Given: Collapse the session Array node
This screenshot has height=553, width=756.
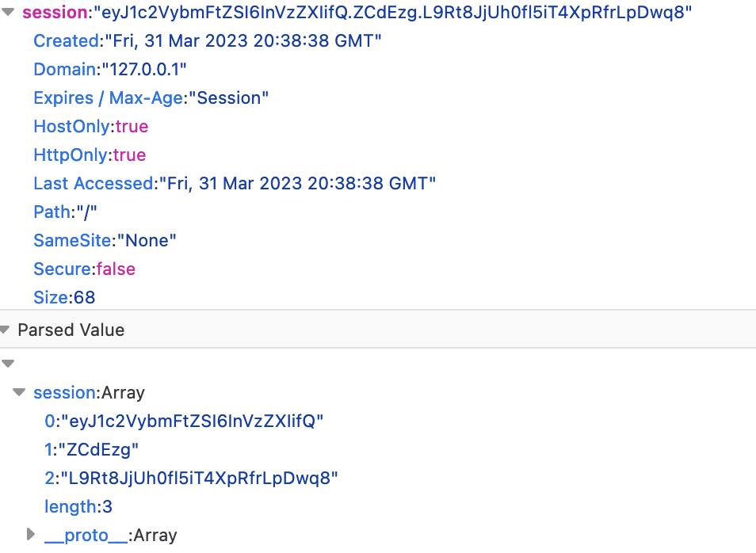Looking at the screenshot, I should coord(19,393).
